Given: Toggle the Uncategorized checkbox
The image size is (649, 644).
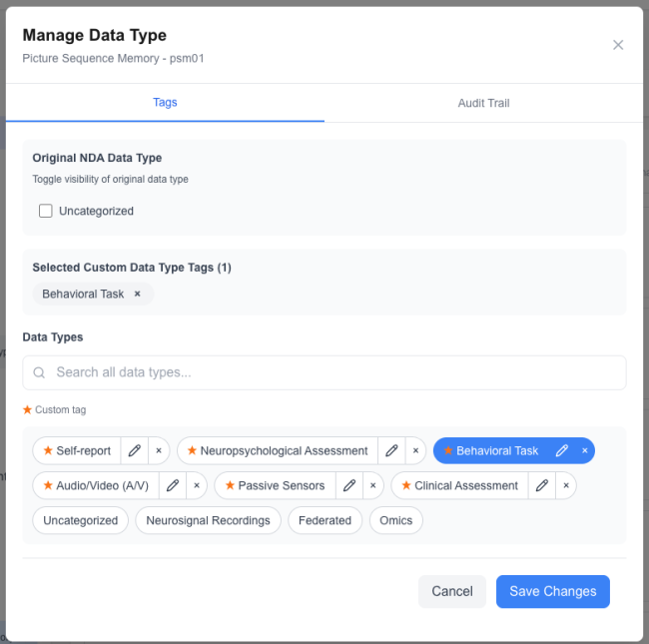Looking at the screenshot, I should coord(46,211).
